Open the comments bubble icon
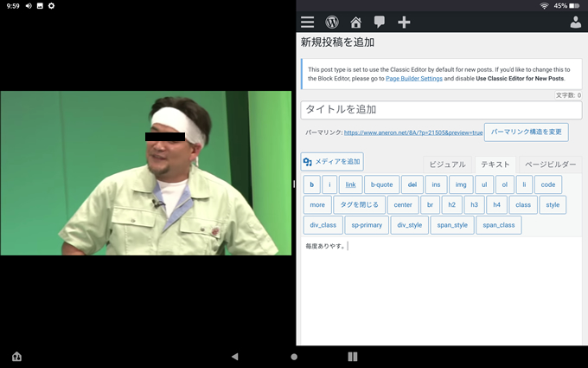588x368 pixels. pos(380,22)
